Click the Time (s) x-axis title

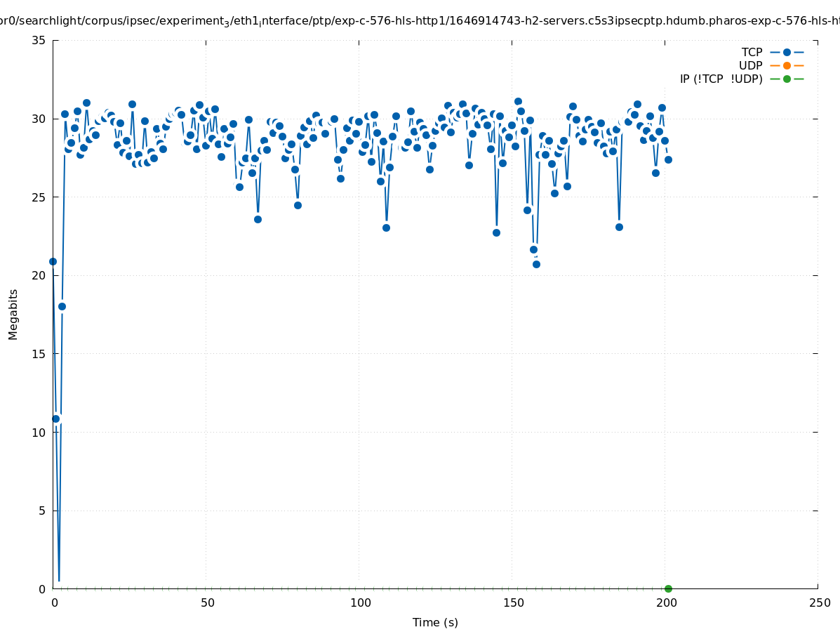[x=435, y=622]
